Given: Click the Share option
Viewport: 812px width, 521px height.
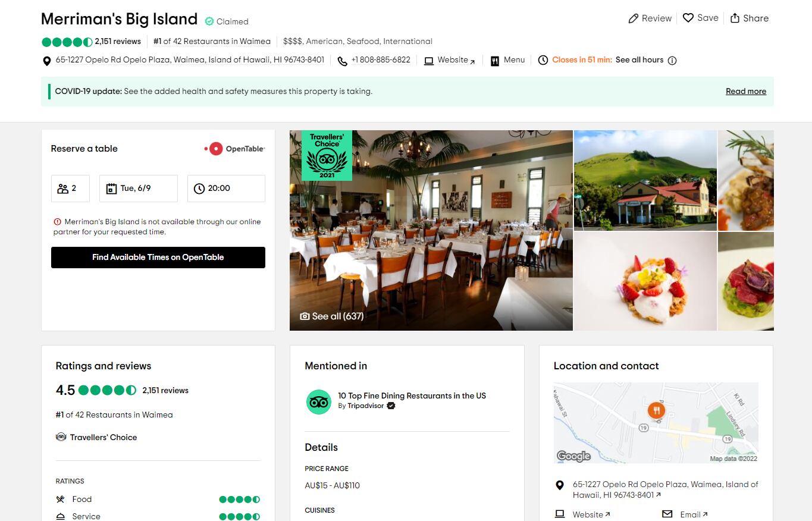Looking at the screenshot, I should 749,18.
